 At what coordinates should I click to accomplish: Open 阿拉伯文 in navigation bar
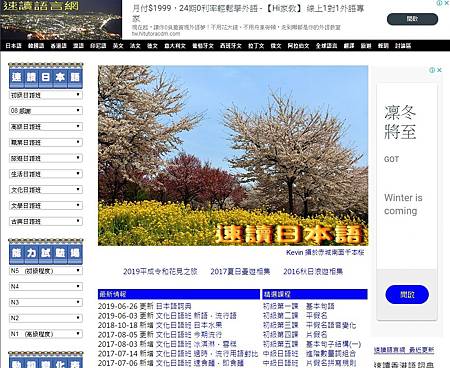click(x=298, y=46)
